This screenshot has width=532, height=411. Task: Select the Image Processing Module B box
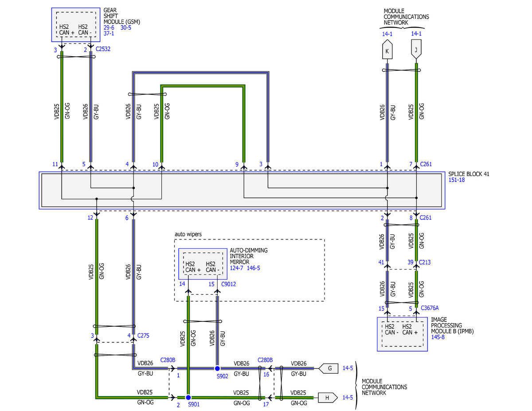(402, 334)
